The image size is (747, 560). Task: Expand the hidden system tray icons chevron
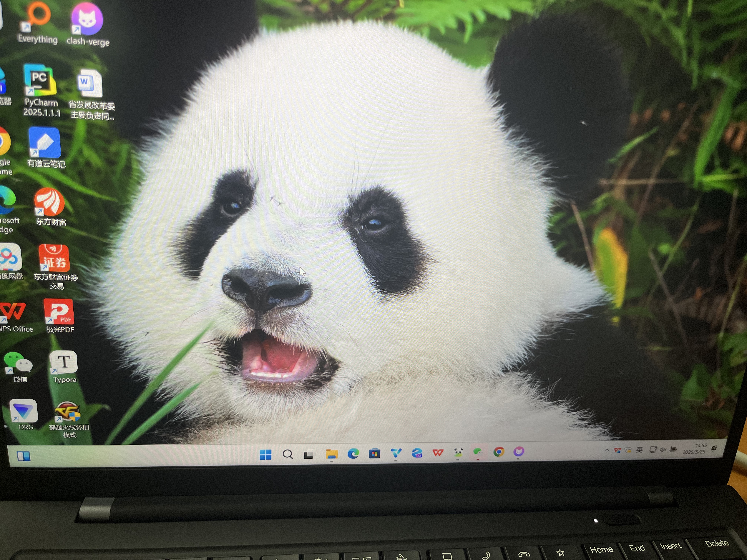pos(607,450)
